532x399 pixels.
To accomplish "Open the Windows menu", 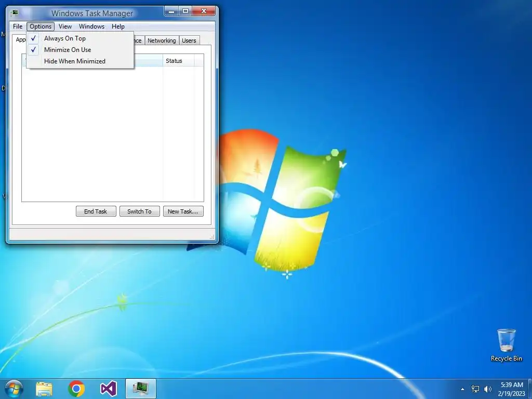I will click(91, 26).
